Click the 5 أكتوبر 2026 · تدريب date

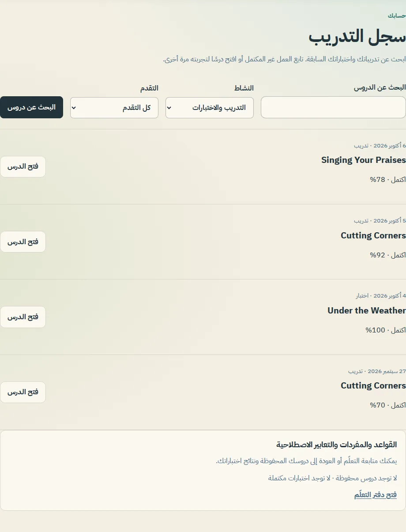[380, 220]
